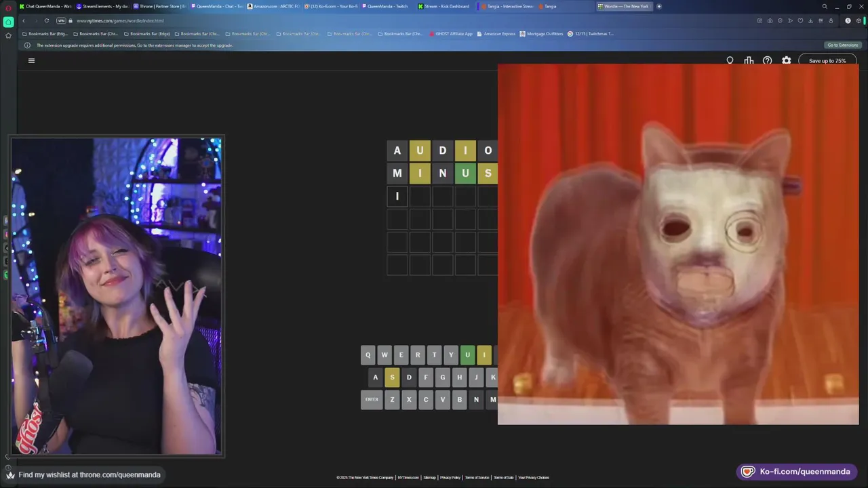Click the Z key on the Wordle keyboard

pos(392,400)
